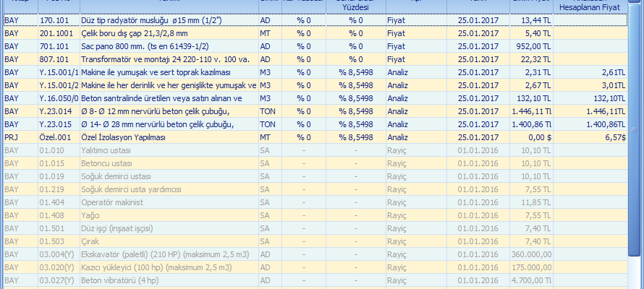This screenshot has width=644, height=289.
Task: Click the Yalıtımcı ustası row
Action: (168, 150)
